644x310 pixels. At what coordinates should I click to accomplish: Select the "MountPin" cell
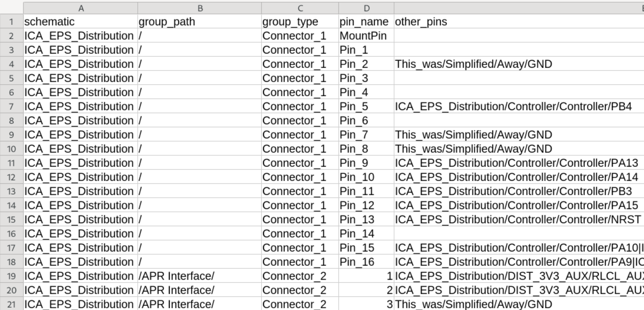tap(366, 36)
